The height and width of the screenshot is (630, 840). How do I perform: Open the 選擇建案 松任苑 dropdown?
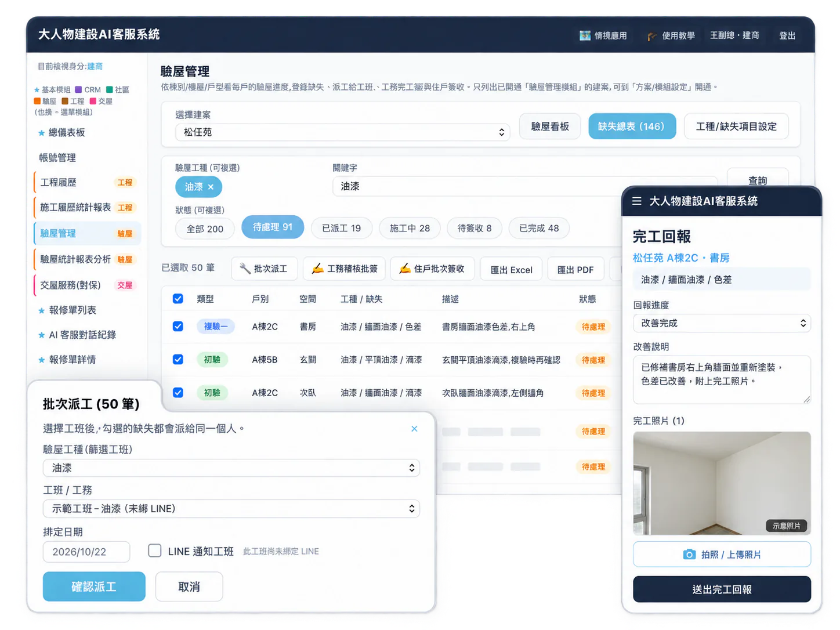pos(342,132)
